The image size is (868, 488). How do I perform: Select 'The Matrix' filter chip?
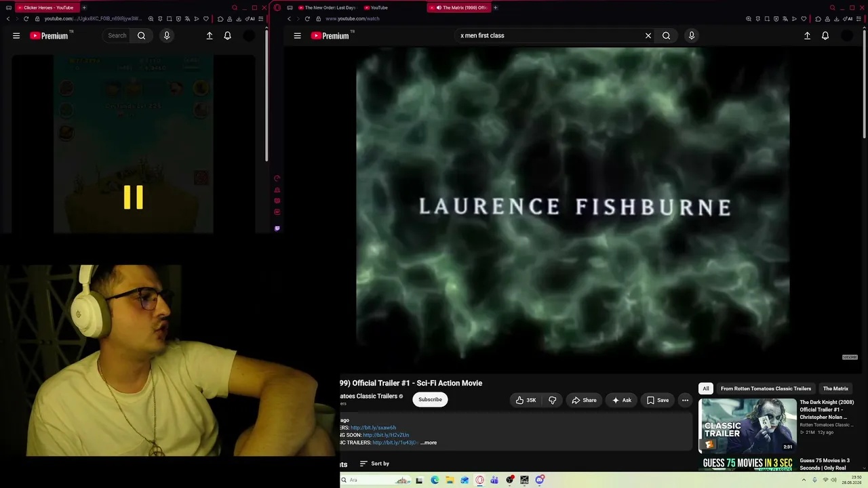point(835,388)
